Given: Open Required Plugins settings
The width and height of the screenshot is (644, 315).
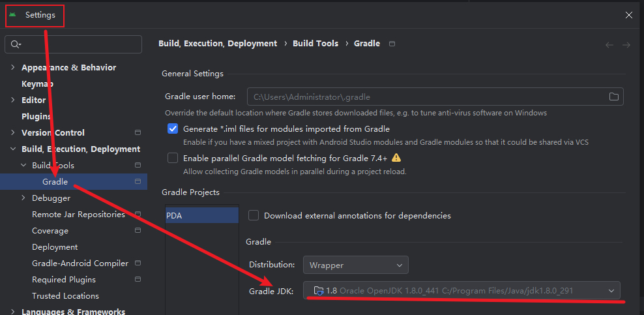Looking at the screenshot, I should [64, 279].
